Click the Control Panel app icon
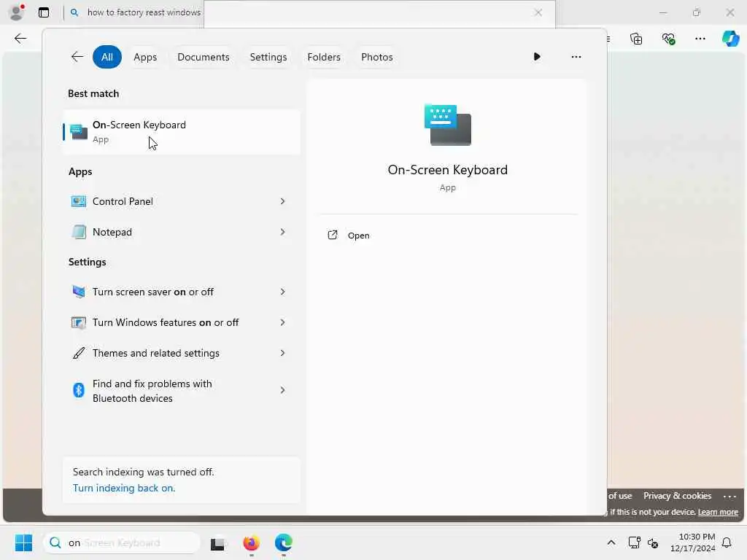This screenshot has width=747, height=560. pyautogui.click(x=79, y=201)
